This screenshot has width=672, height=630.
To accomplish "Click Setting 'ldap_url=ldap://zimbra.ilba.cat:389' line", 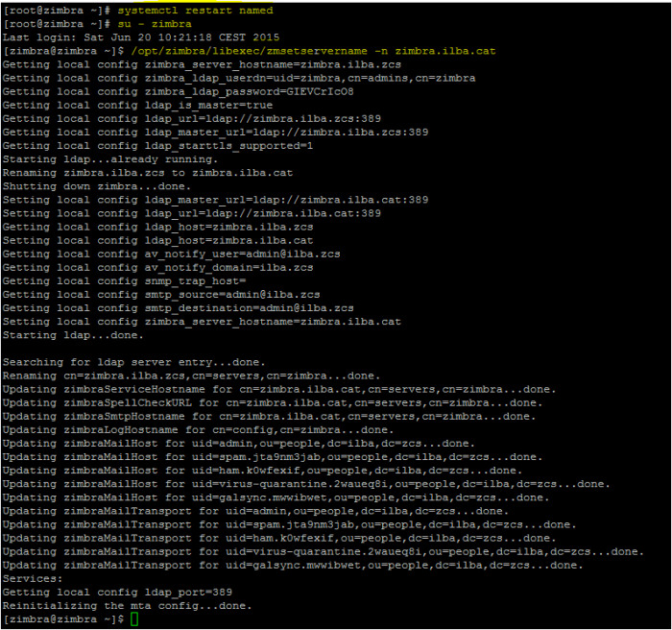I will point(192,213).
